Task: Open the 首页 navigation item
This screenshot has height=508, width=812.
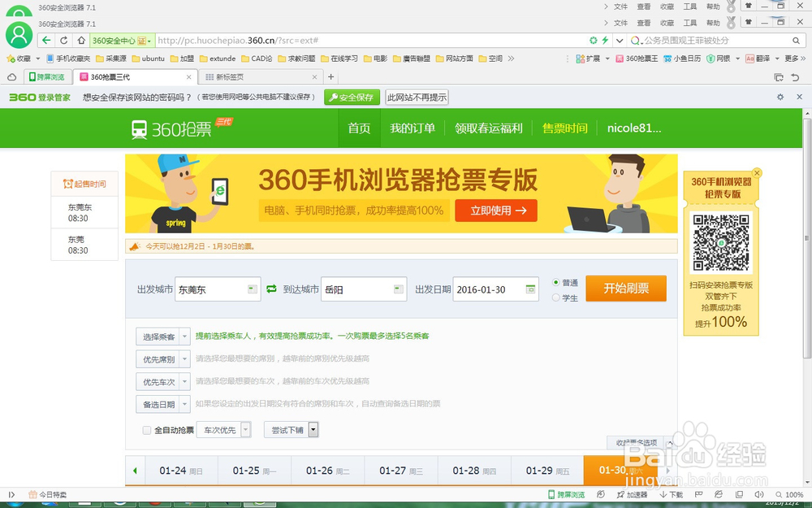Action: pyautogui.click(x=359, y=128)
